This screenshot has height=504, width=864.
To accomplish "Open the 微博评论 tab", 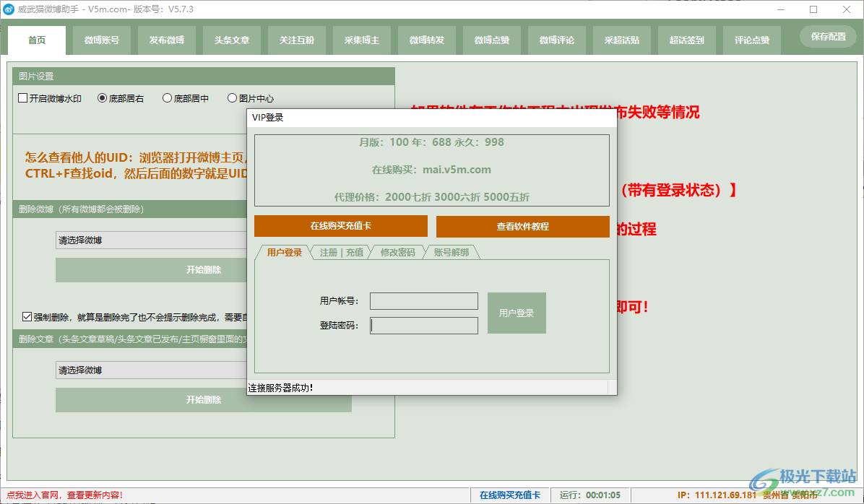I will pyautogui.click(x=557, y=40).
